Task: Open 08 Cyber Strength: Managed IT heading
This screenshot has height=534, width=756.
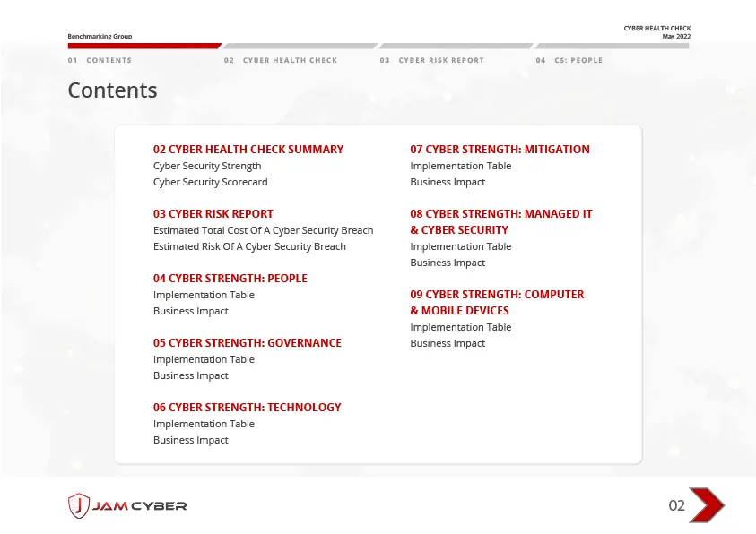Action: pyautogui.click(x=501, y=214)
